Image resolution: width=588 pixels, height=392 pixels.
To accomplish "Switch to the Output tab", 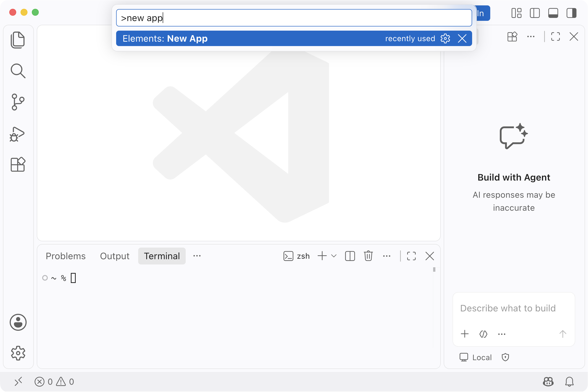I will (114, 256).
